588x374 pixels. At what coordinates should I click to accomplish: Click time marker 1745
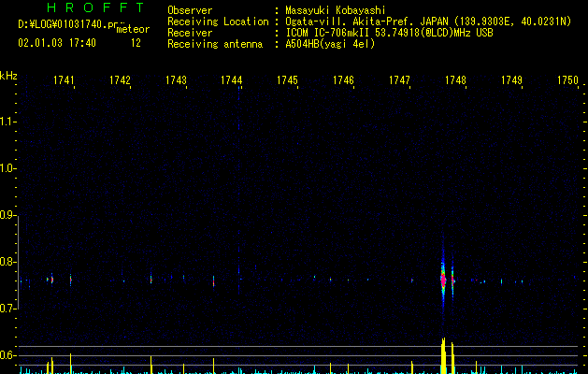pyautogui.click(x=287, y=80)
